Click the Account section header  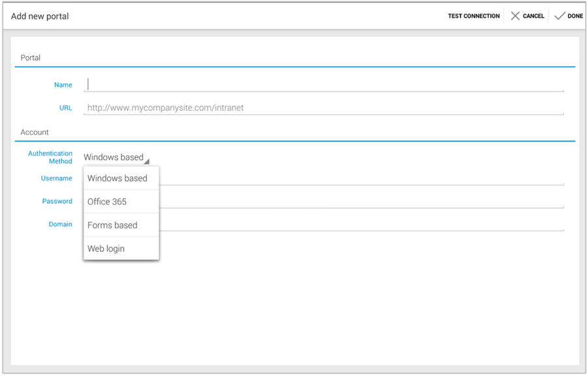click(x=33, y=132)
